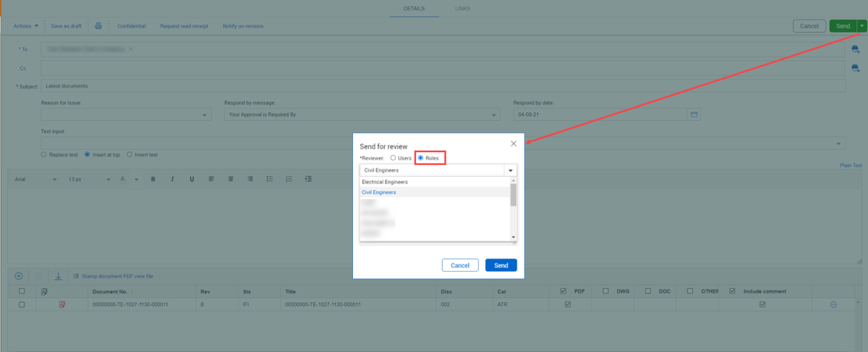The image size is (868, 352).
Task: Click the Plain Text link
Action: [x=851, y=165]
